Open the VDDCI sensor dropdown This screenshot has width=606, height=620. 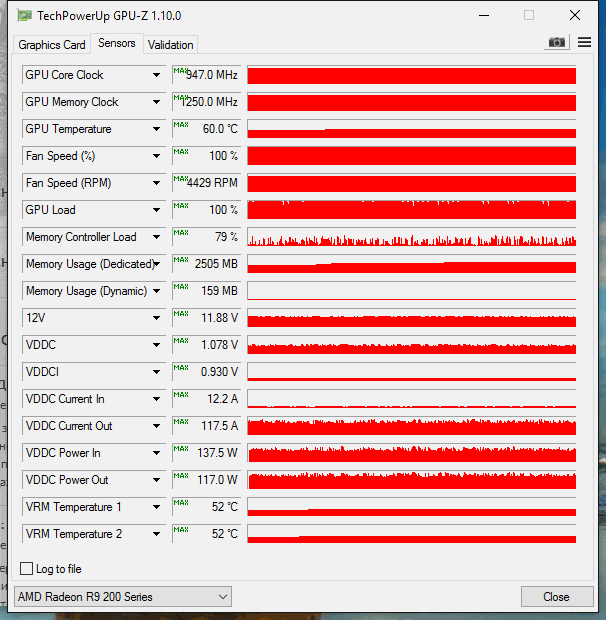157,372
